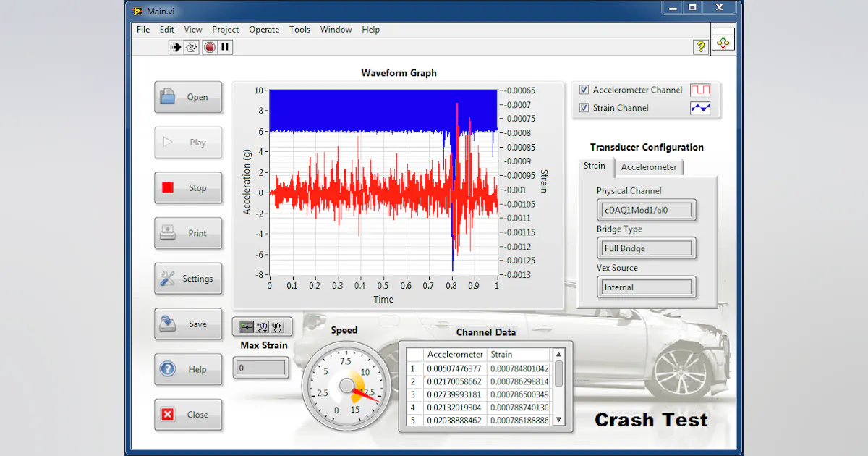Image resolution: width=868 pixels, height=456 pixels.
Task: Click the Channel Data scrollbar thumb
Action: 558,373
